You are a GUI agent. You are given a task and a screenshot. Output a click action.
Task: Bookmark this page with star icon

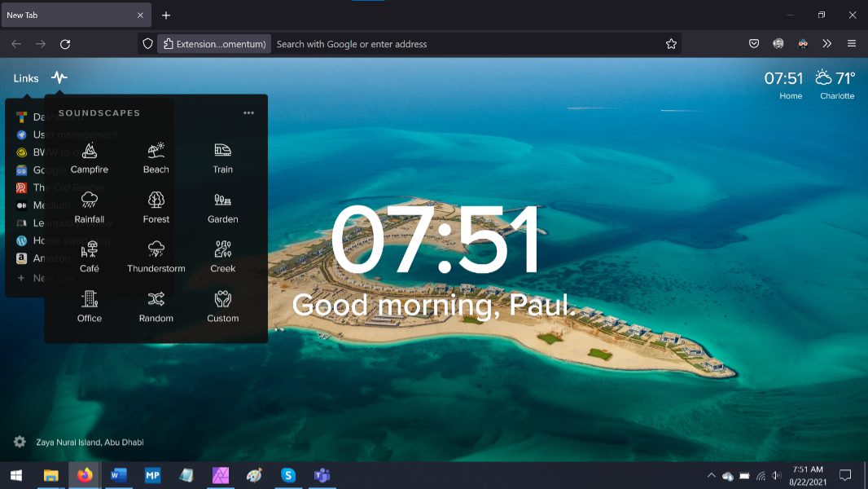(671, 44)
